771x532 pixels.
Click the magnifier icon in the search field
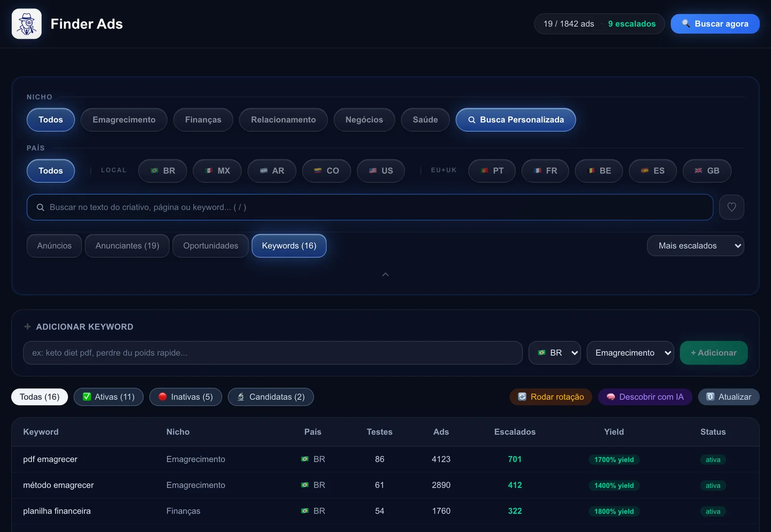pyautogui.click(x=40, y=208)
